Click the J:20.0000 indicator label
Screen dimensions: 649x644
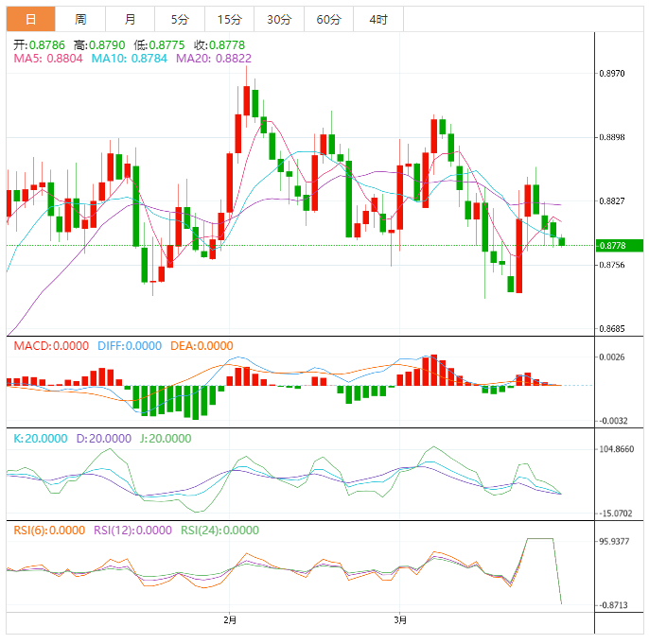166,439
